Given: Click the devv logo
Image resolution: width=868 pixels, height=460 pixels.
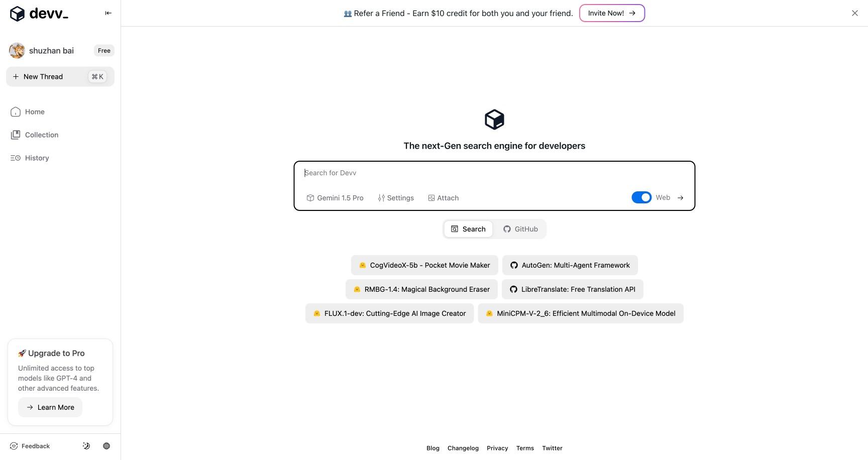Looking at the screenshot, I should (x=39, y=14).
